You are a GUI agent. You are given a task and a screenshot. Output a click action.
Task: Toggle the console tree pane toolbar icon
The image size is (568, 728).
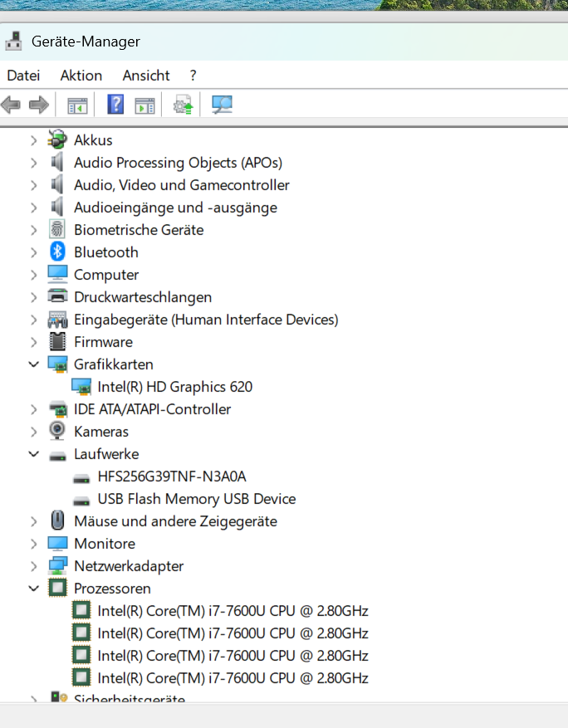(77, 105)
